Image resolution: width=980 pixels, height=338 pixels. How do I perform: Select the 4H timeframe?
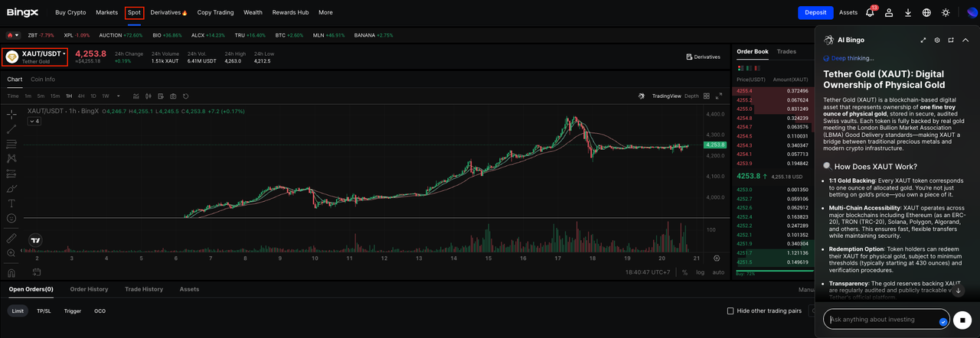coord(81,96)
